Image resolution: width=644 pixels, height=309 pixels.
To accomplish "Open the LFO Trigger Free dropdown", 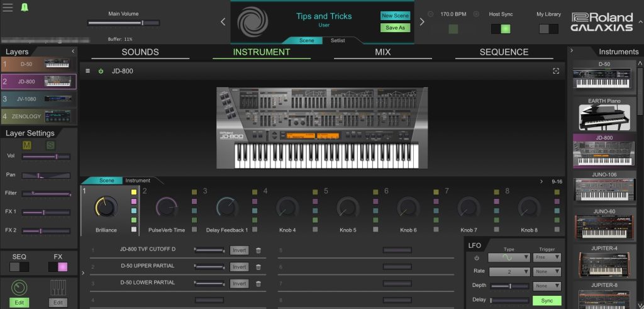I will 547,257.
